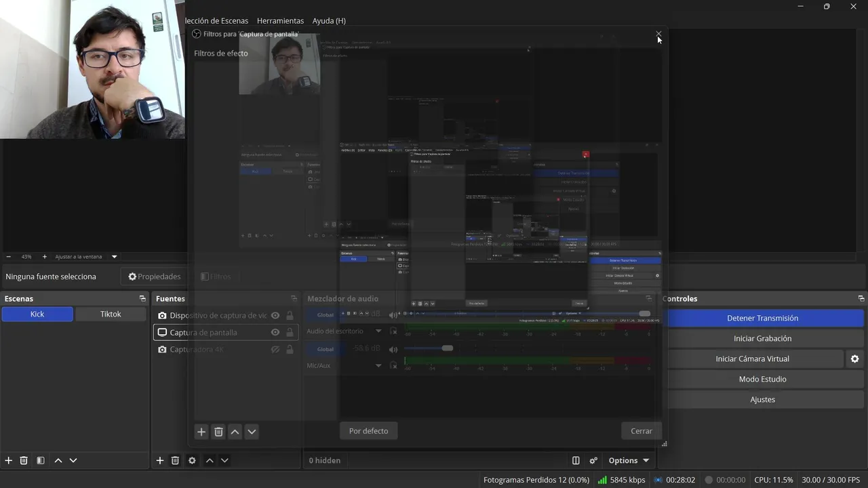
Task: Switch mixer layout icon in mixer footer
Action: pos(576,460)
